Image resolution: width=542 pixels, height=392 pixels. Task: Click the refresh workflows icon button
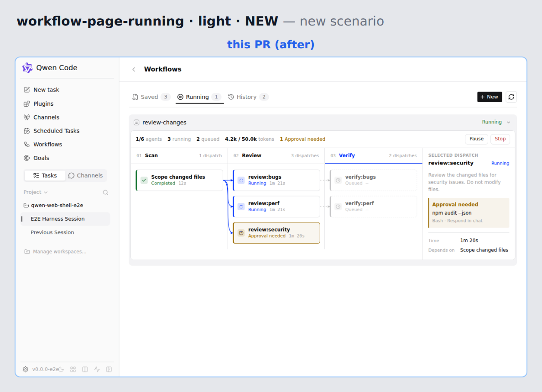coord(511,97)
